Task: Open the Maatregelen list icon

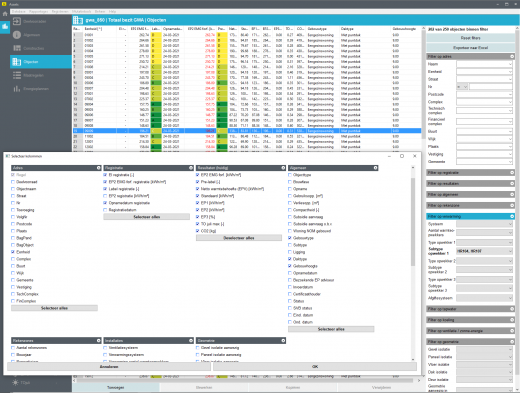Action: click(17, 75)
